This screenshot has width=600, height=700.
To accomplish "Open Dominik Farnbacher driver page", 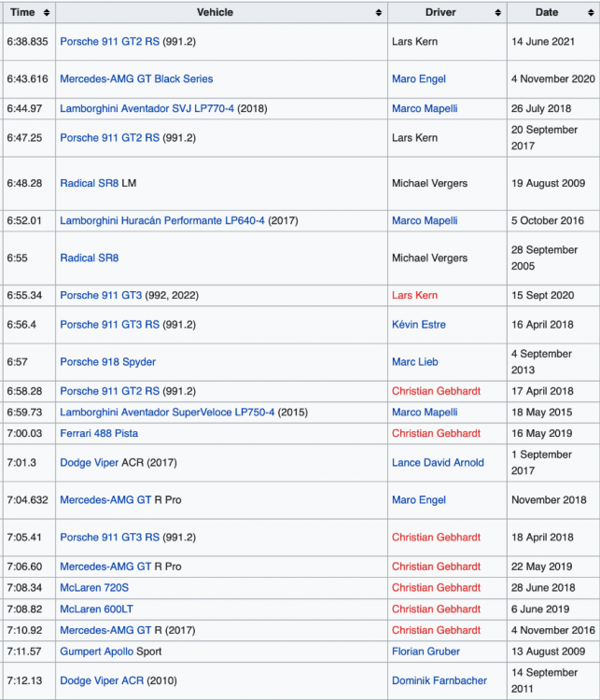I will point(440,681).
